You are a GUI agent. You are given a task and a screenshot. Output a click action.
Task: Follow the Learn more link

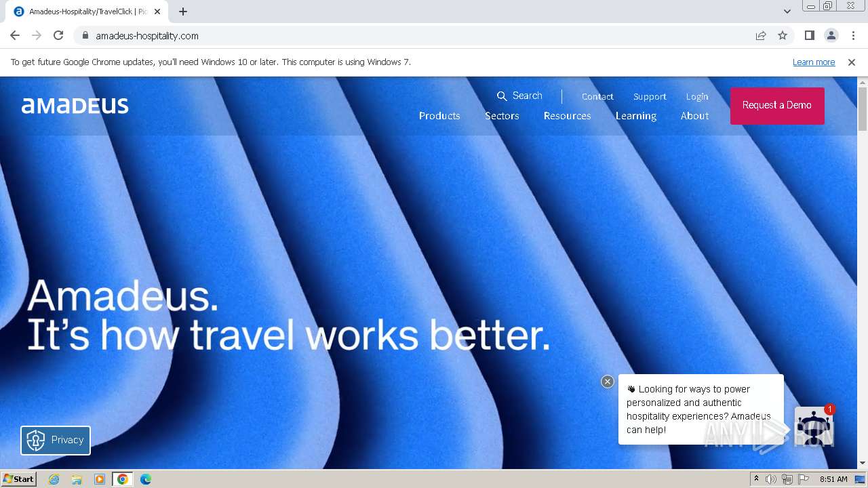pos(814,62)
